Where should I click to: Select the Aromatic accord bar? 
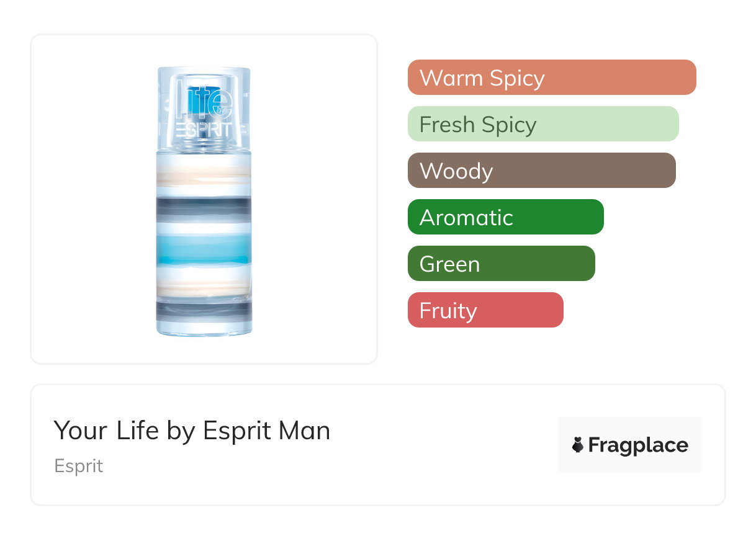[x=505, y=217]
